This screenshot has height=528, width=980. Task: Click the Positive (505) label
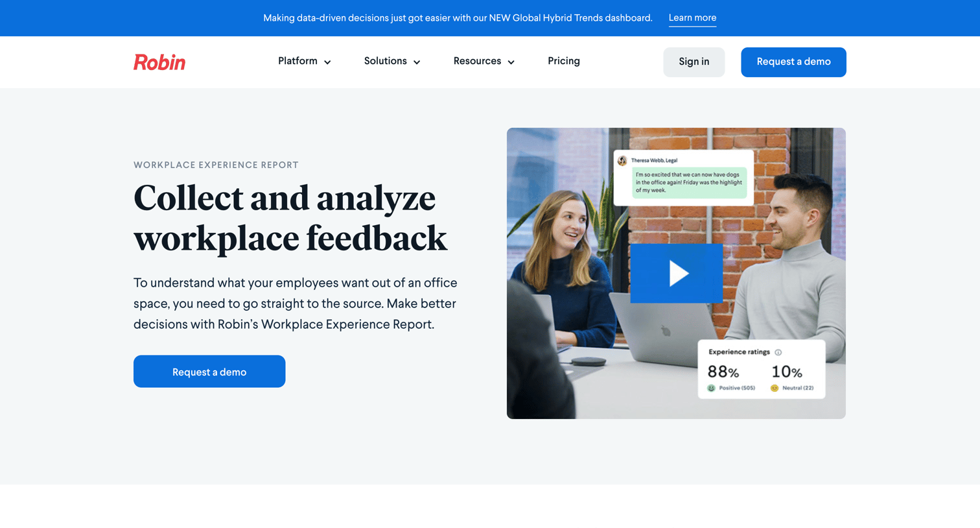pos(737,388)
